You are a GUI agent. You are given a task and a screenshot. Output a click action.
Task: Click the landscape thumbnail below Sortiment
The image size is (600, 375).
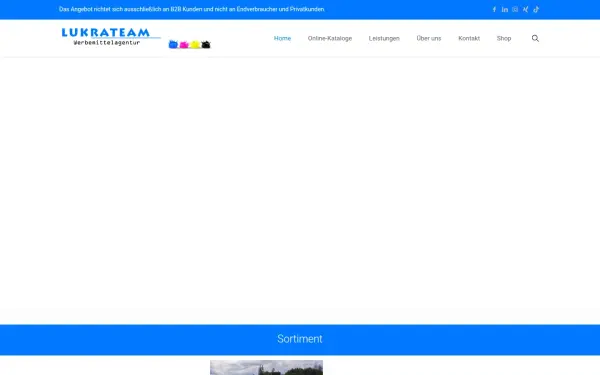click(x=266, y=367)
